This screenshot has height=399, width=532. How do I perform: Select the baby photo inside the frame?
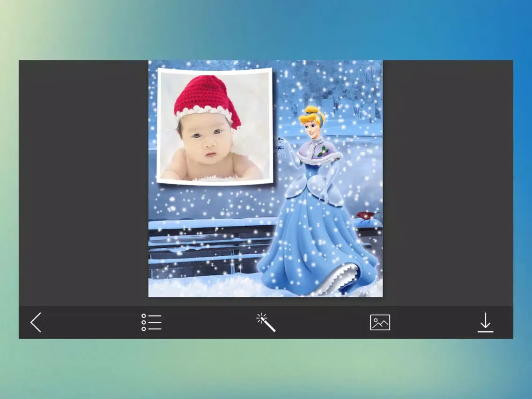point(215,126)
